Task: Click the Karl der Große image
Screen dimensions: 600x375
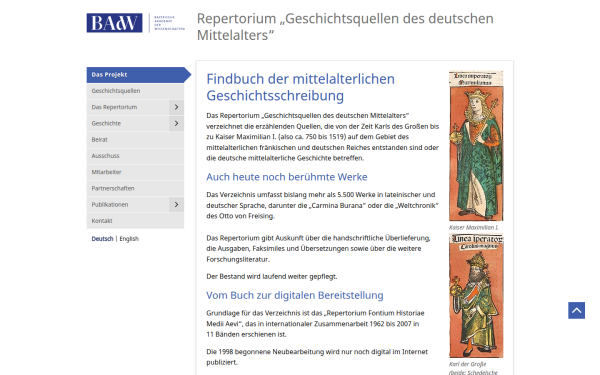Action: coord(476,296)
